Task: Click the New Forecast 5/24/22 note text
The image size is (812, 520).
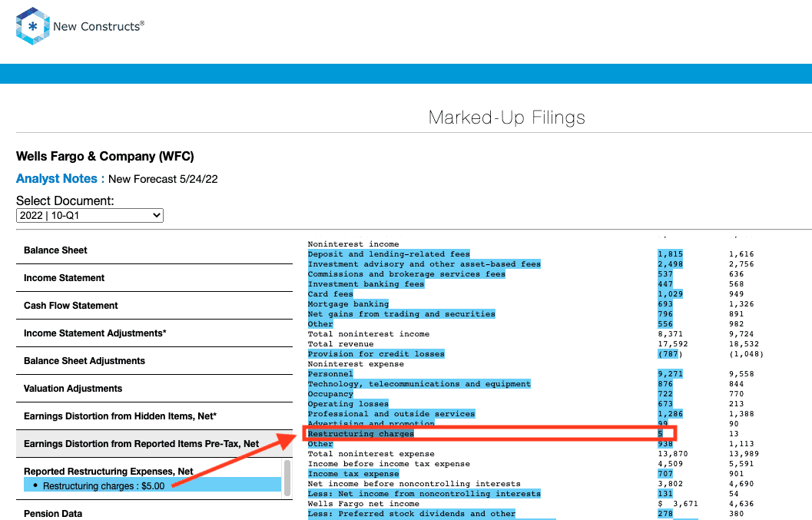Action: point(163,179)
